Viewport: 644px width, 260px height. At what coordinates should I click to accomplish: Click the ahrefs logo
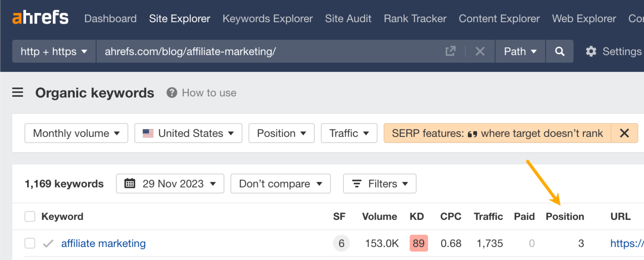(40, 18)
